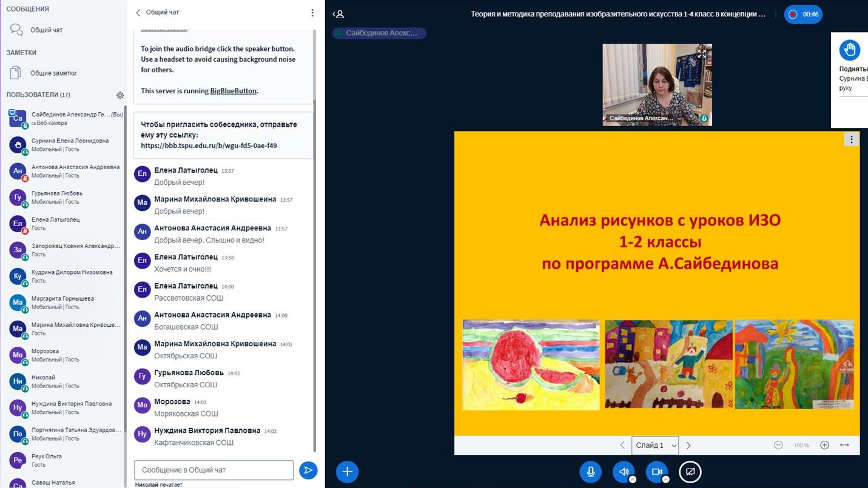Open the presentation options three-dot menu
Viewport: 868px width, 488px height.
click(852, 139)
